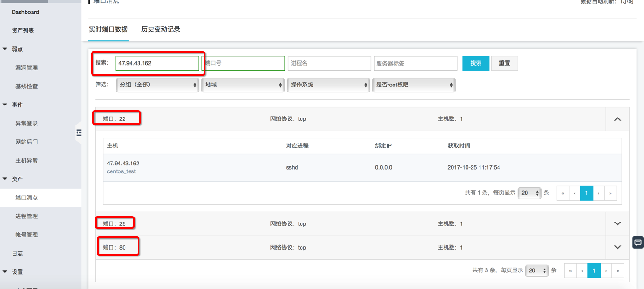Change page size in port 22 host table
644x289 pixels.
[x=530, y=193]
